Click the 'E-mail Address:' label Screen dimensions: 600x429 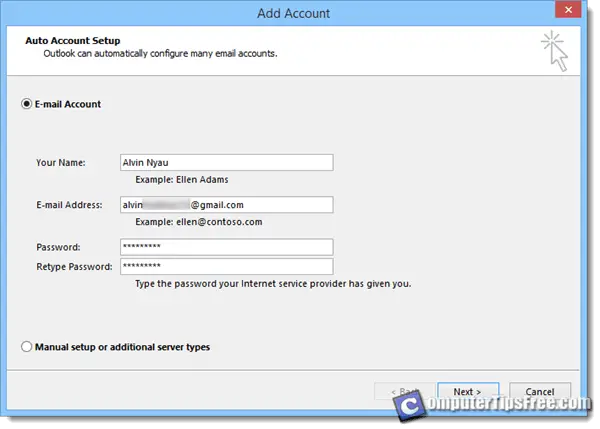[x=69, y=205]
